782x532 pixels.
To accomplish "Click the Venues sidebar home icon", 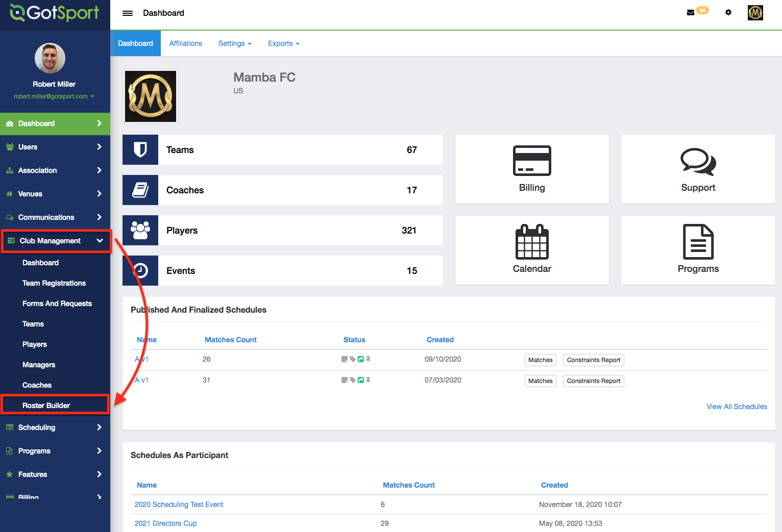I will [x=9, y=194].
